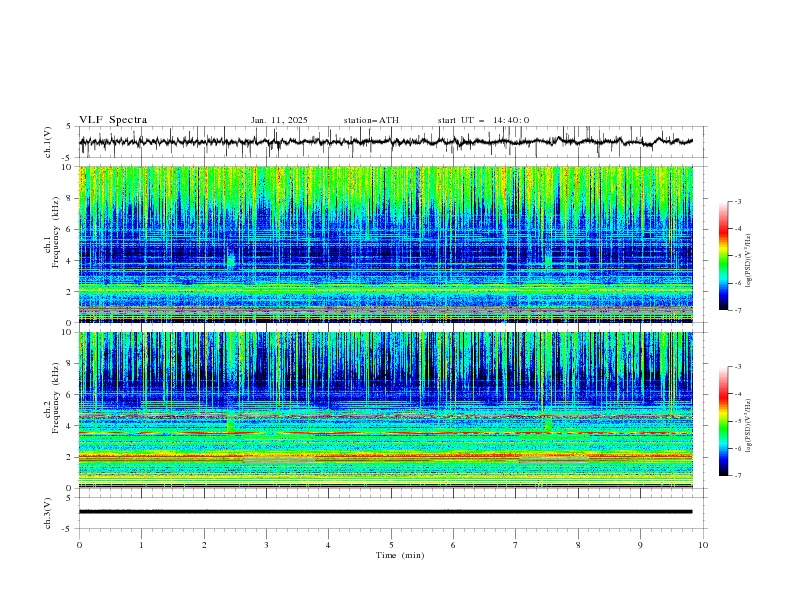Image resolution: width=792 pixels, height=612 pixels.
Task: Click the ch.2 color bar 'log(PSD)(V²/Hz)' label
Action: [x=749, y=426]
